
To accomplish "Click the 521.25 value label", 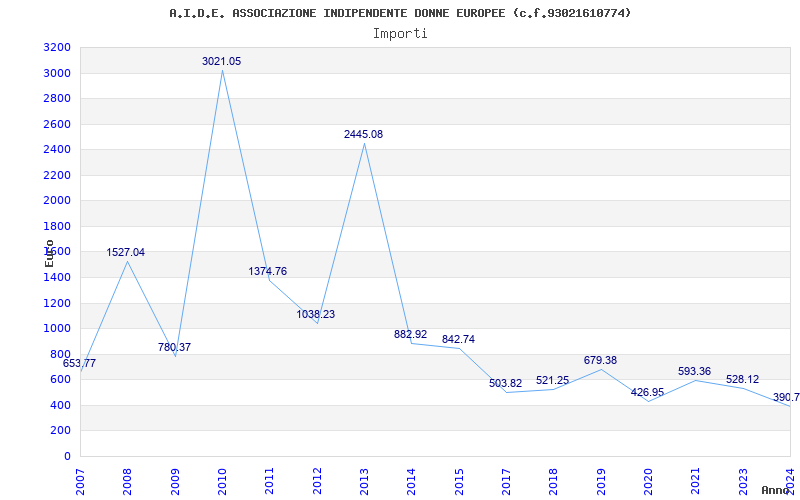I will (x=553, y=381).
